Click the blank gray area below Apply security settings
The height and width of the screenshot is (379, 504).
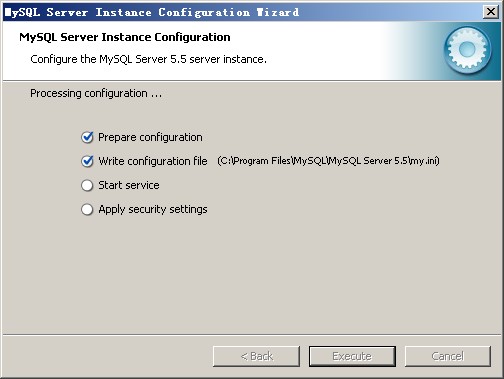click(252, 273)
